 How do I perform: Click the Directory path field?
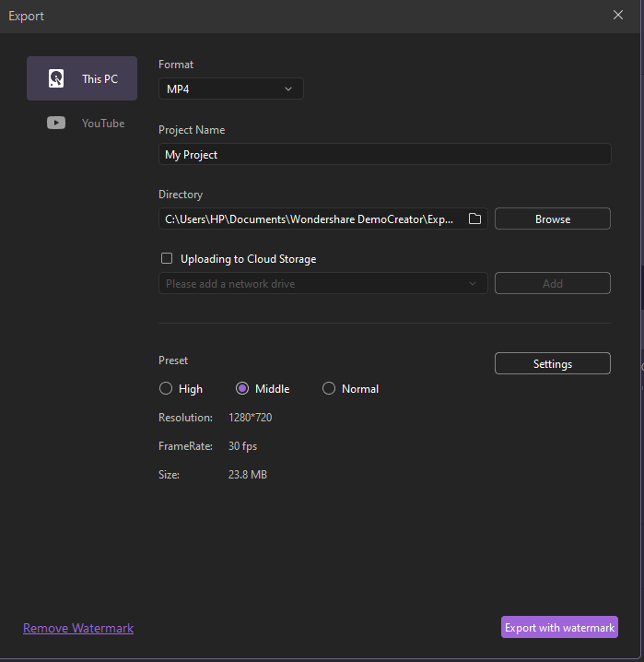[x=310, y=219]
